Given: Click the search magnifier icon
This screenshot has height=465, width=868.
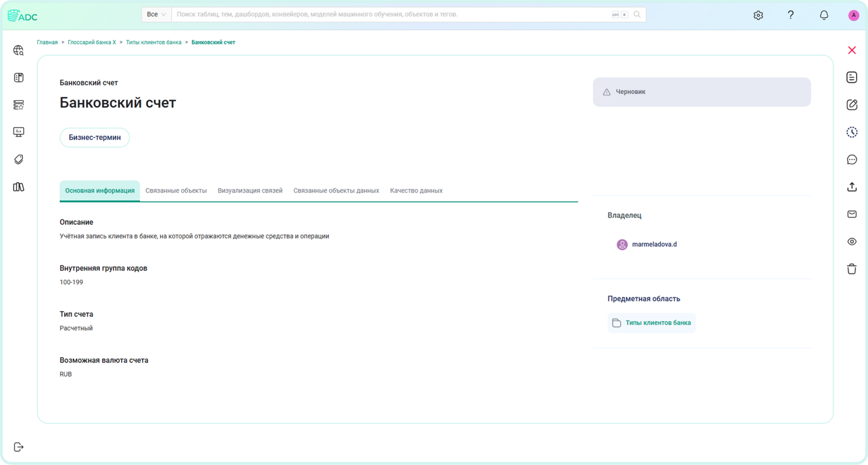Looking at the screenshot, I should click(637, 14).
